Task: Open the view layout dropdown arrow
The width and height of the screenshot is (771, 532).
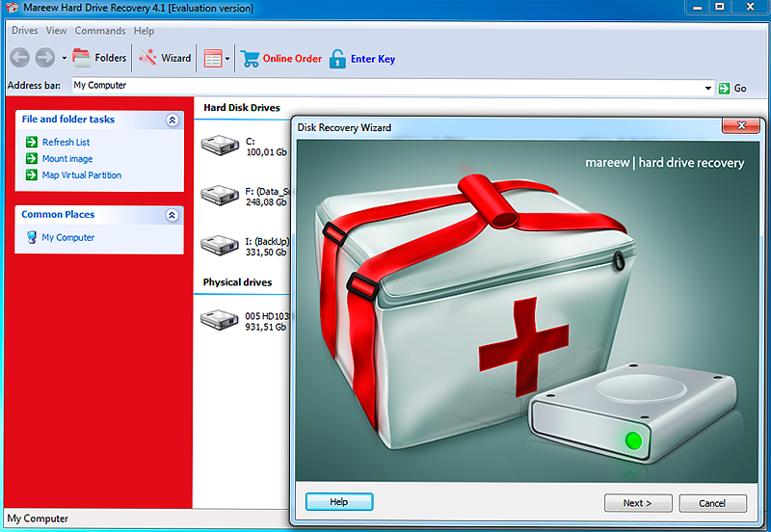Action: [x=227, y=59]
